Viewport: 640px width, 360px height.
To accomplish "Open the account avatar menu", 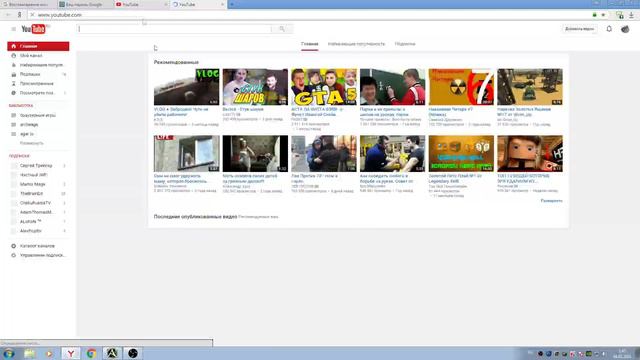I will click(625, 29).
